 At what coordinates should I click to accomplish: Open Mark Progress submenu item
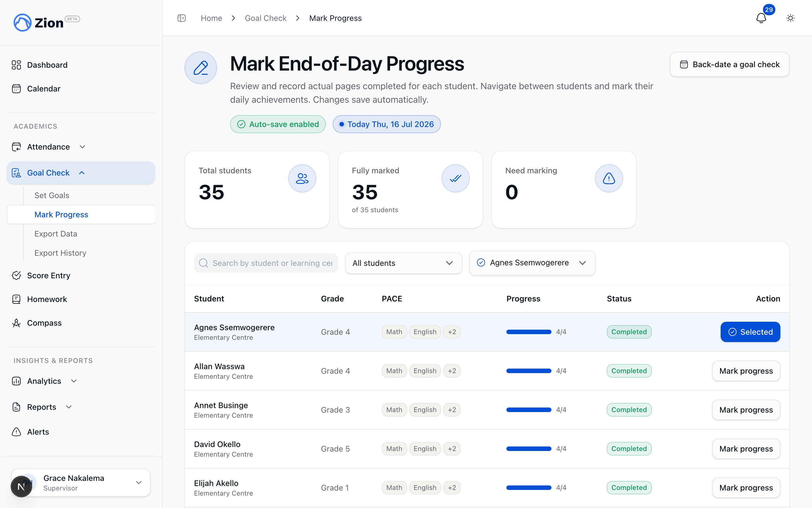[x=81, y=215]
